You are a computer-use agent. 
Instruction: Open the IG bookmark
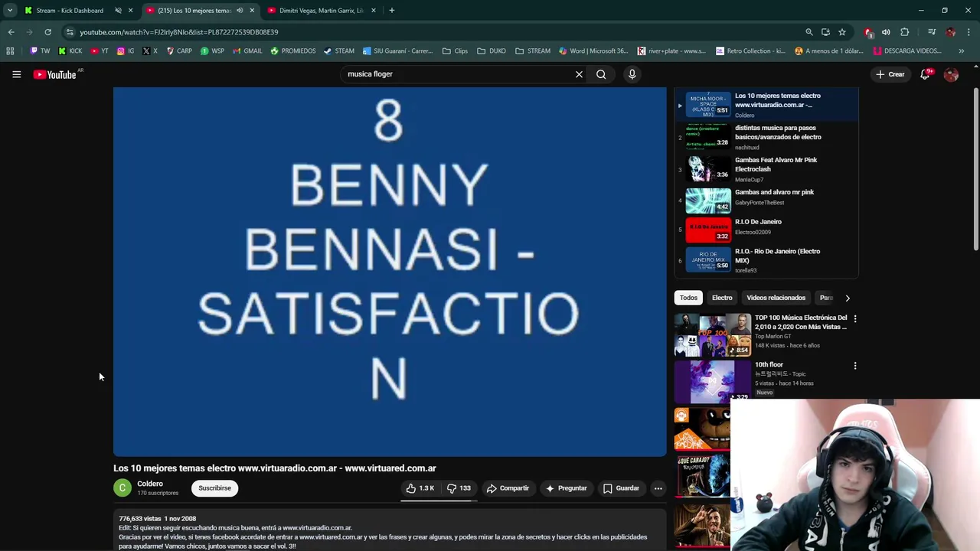(x=126, y=51)
